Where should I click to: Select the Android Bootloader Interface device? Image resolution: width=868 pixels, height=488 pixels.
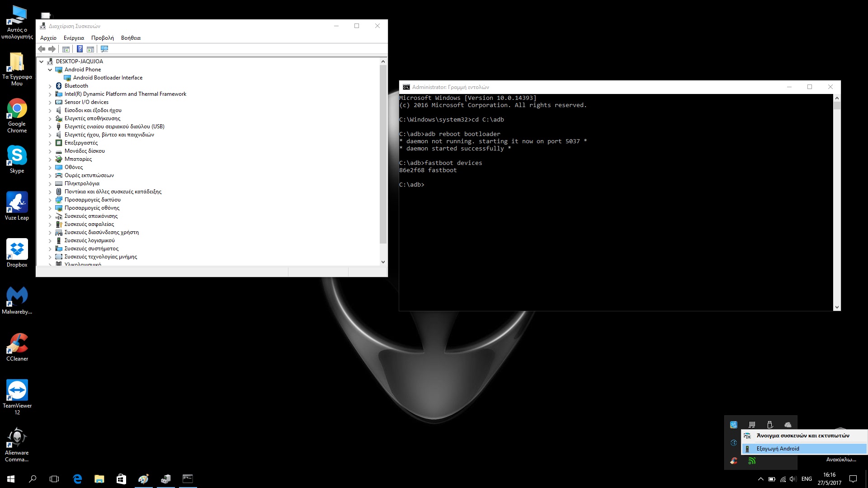[x=108, y=78]
